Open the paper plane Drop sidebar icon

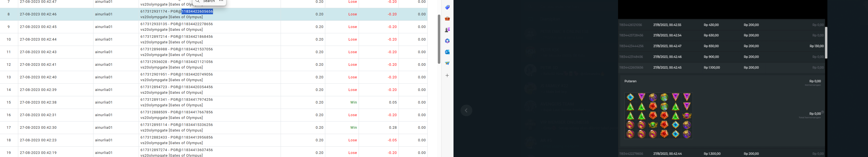tap(447, 63)
